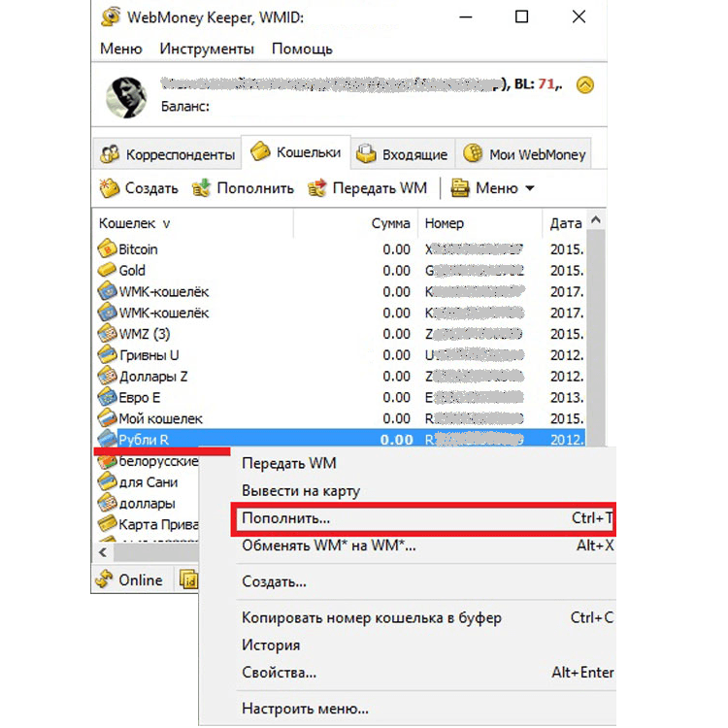Select the Gold wallet name

(132, 270)
